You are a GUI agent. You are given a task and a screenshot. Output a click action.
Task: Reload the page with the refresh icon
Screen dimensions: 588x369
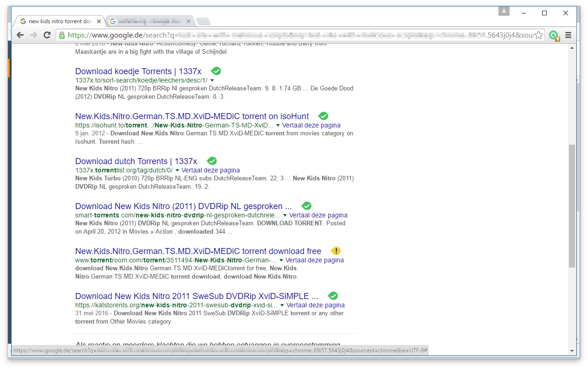tap(47, 35)
